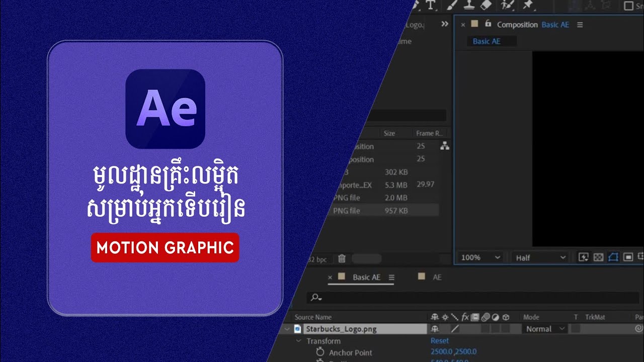Close the Basic AE timeline tab
The height and width of the screenshot is (362, 644).
330,277
